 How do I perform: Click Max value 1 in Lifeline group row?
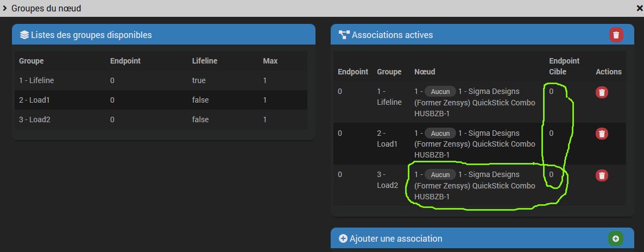coord(265,80)
